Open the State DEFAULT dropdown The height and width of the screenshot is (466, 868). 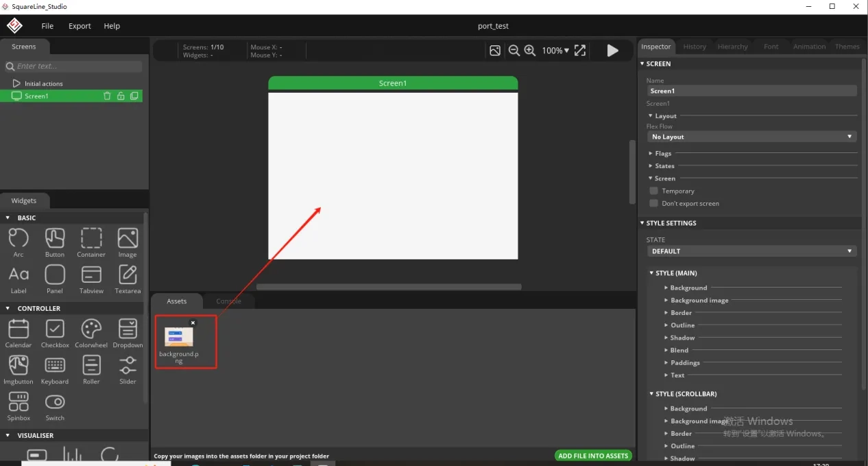[x=751, y=251]
